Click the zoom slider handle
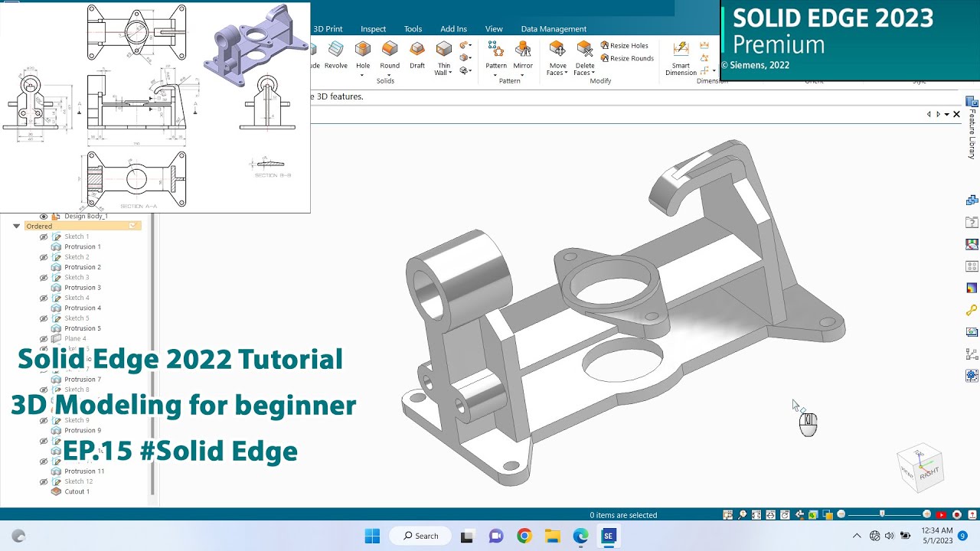 point(882,514)
